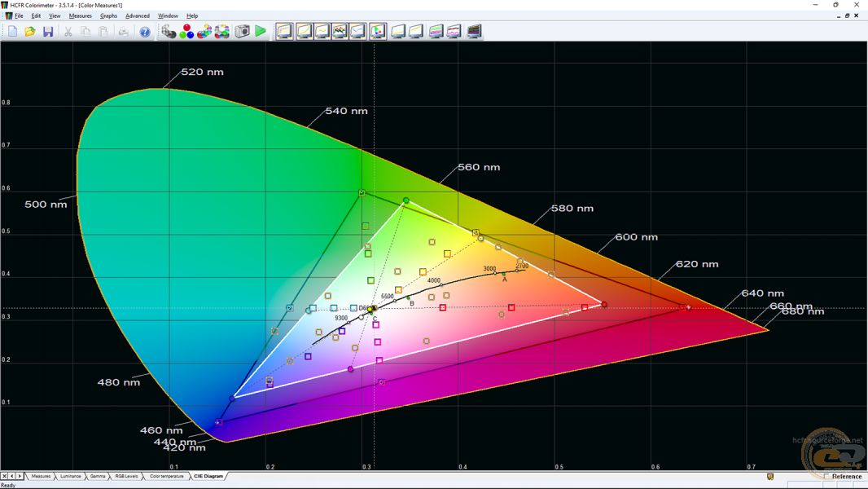Image resolution: width=868 pixels, height=489 pixels.
Task: Click the Print toolbar icon
Action: (124, 32)
